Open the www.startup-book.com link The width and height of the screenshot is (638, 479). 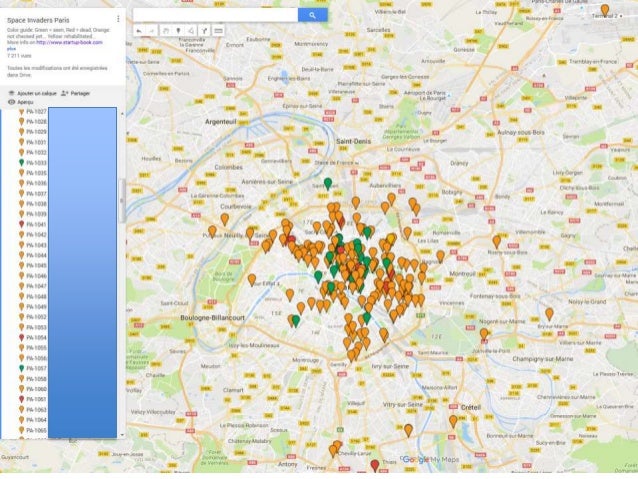click(69, 42)
